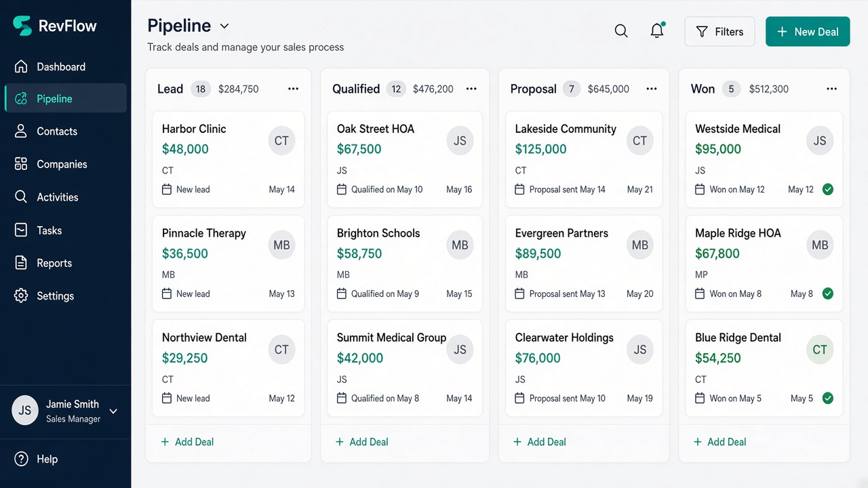
Task: Open the Filters dropdown button
Action: tap(719, 31)
